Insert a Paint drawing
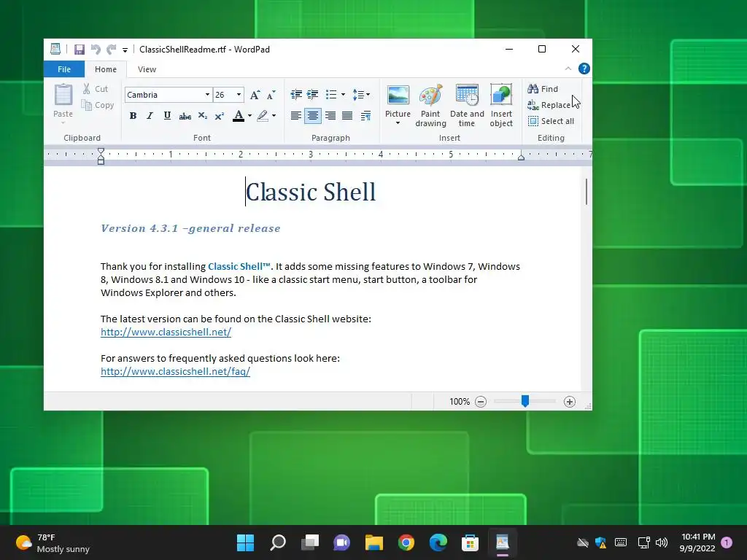The width and height of the screenshot is (747, 560). click(430, 105)
